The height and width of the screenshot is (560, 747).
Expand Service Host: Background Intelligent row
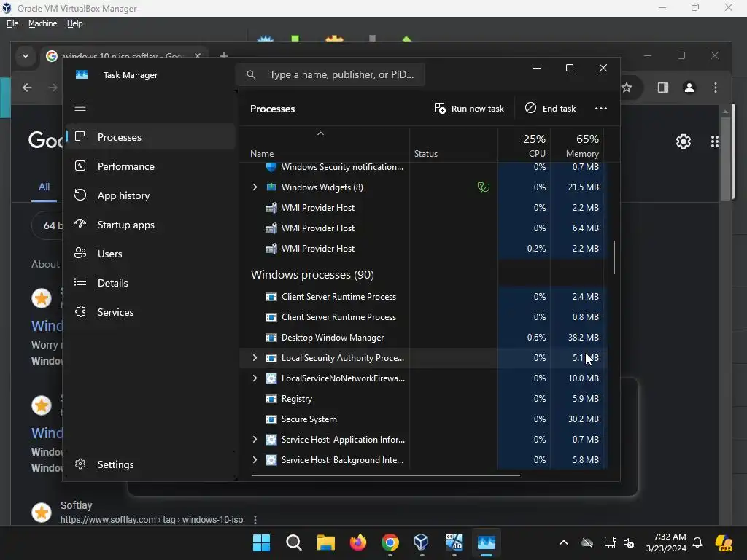pyautogui.click(x=255, y=460)
